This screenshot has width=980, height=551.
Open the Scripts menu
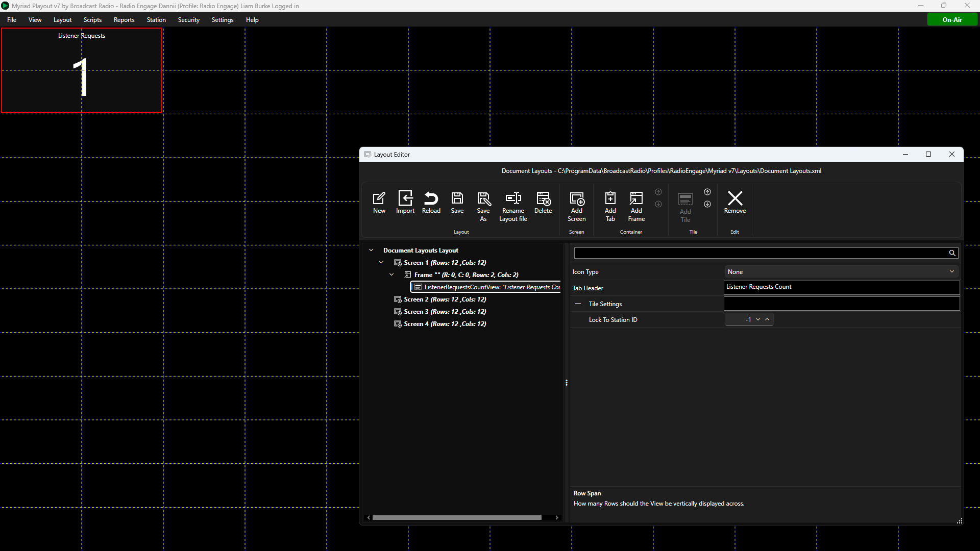pos(92,19)
